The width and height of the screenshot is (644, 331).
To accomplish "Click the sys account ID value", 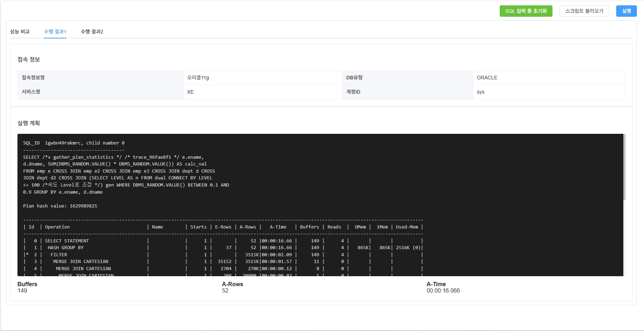I will pos(481,92).
